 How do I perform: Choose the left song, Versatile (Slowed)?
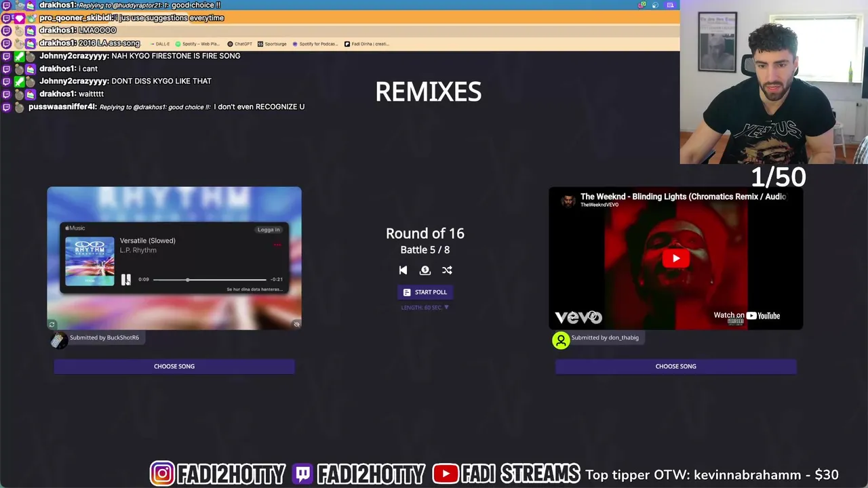(x=174, y=367)
